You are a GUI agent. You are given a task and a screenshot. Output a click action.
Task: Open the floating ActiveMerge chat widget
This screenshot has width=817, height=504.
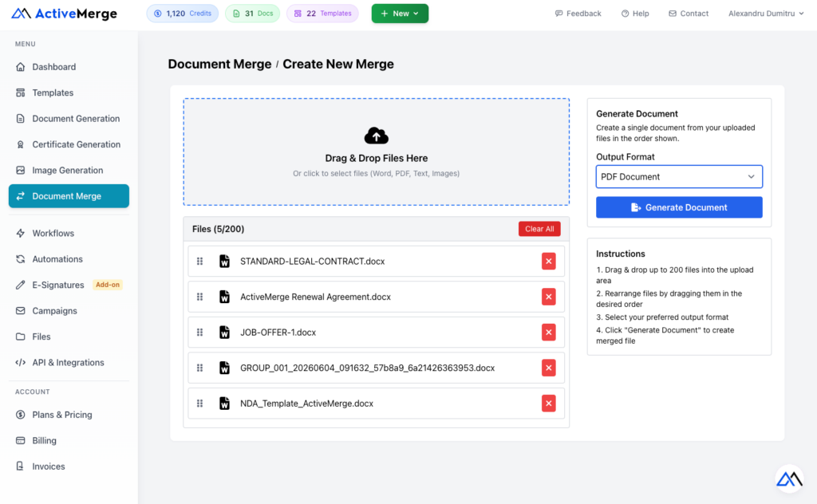click(x=789, y=478)
